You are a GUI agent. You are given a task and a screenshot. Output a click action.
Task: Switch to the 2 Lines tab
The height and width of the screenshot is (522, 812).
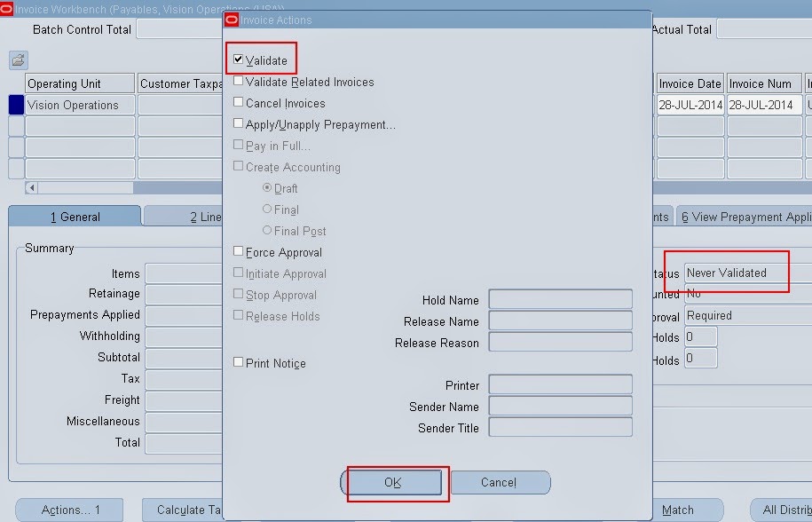coord(199,215)
